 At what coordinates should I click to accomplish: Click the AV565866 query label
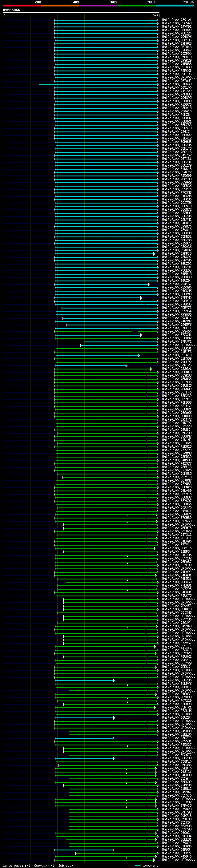click(x=11, y=10)
